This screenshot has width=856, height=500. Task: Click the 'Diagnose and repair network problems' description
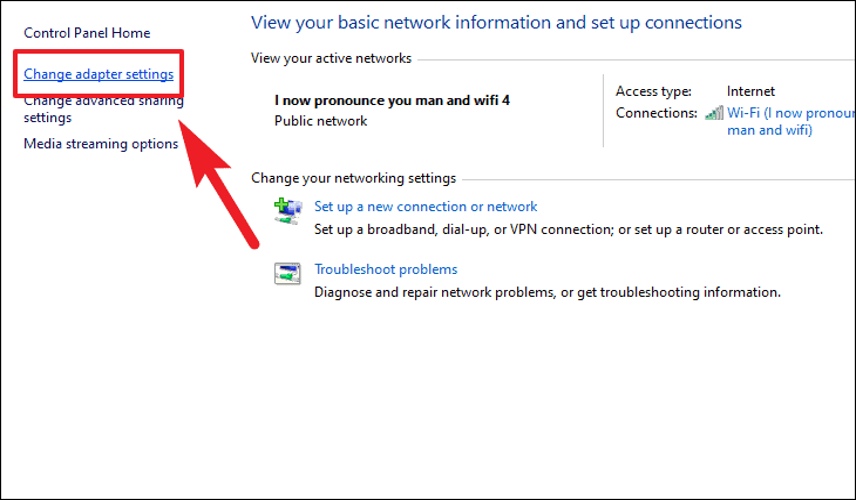point(548,292)
